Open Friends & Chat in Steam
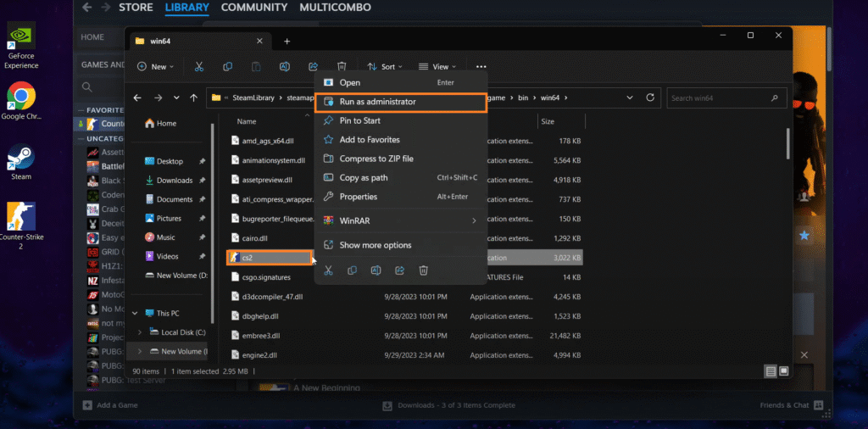868x429 pixels. [792, 405]
